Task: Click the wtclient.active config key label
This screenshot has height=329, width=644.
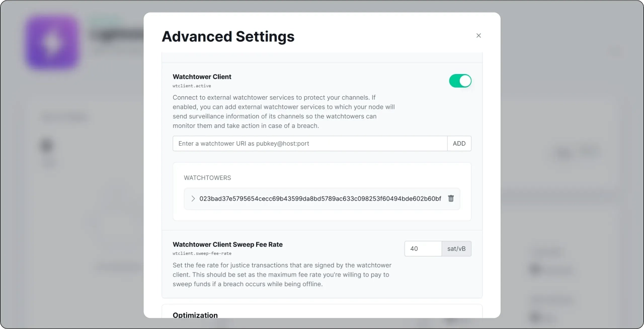Action: point(192,86)
